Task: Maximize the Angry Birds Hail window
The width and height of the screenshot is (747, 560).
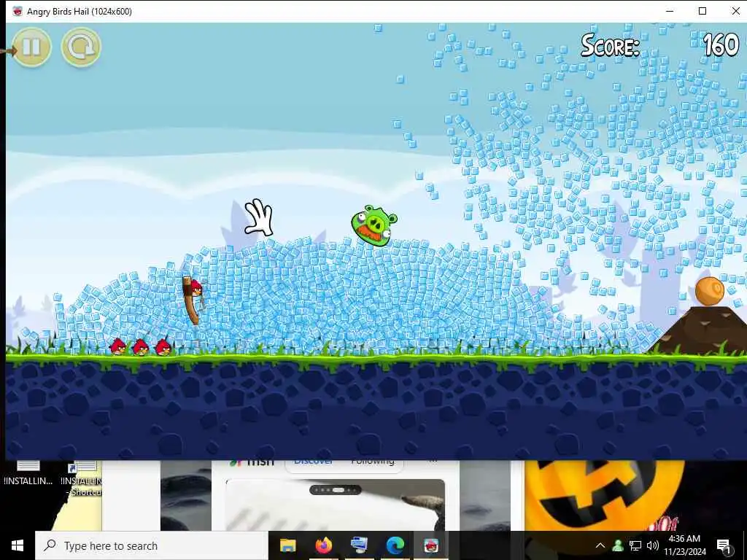Action: (x=703, y=11)
